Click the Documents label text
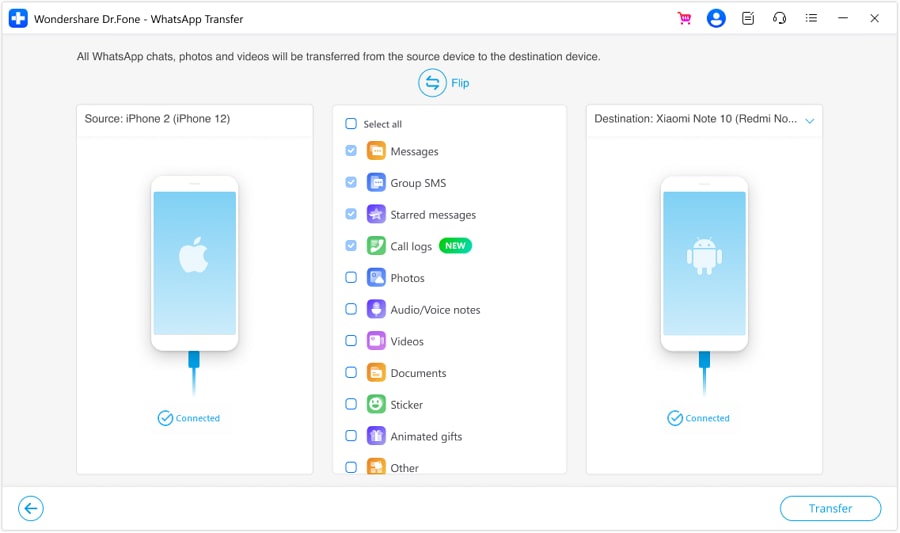Screen dimensions: 900x533 coord(418,373)
